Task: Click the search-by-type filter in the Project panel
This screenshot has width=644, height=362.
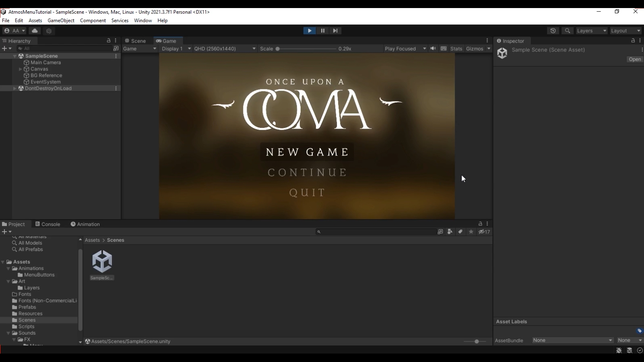Action: (x=450, y=232)
